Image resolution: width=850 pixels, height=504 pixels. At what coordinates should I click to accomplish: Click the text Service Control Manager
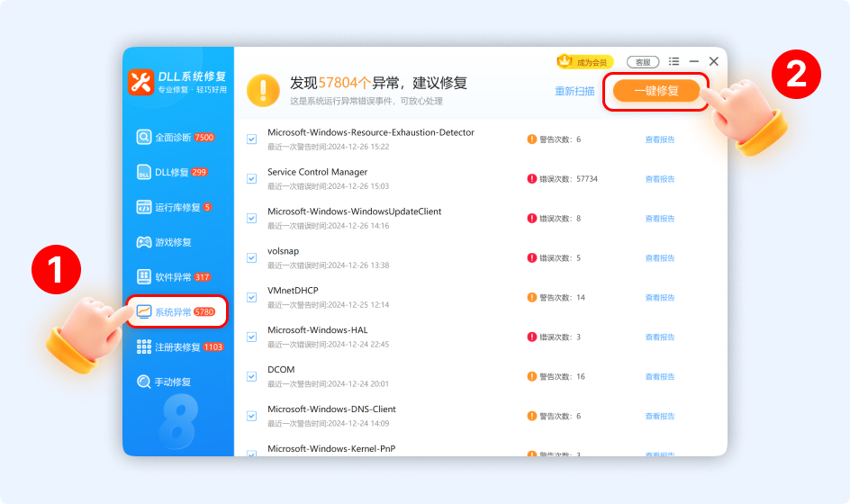pyautogui.click(x=317, y=172)
